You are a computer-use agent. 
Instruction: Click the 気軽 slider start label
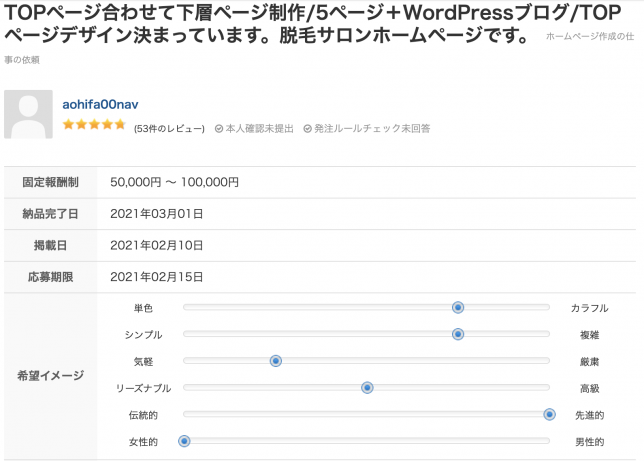tap(143, 362)
